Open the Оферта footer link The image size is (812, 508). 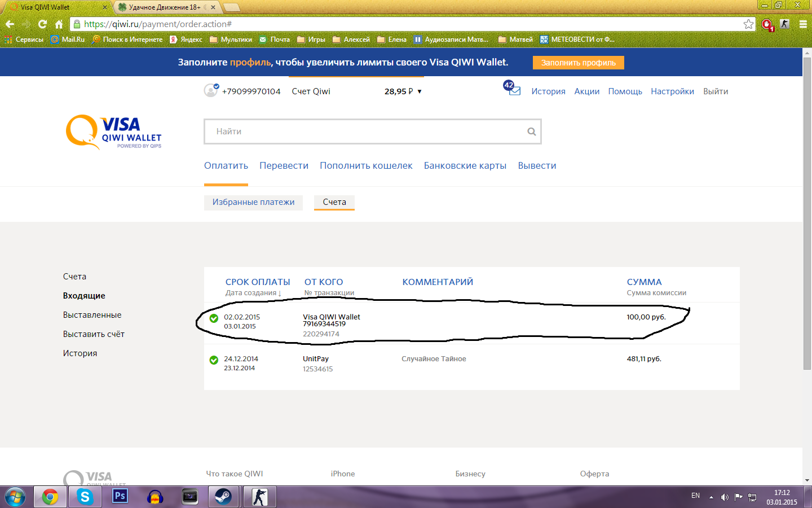594,474
